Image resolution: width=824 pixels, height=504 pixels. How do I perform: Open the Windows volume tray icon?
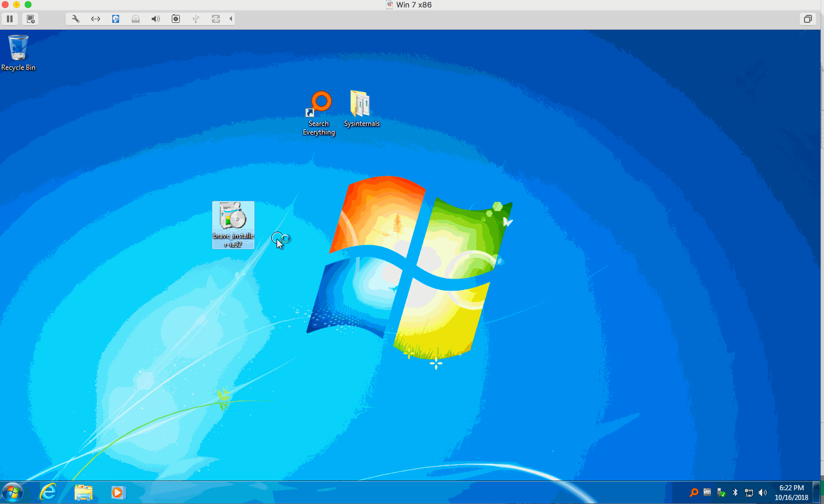(763, 493)
